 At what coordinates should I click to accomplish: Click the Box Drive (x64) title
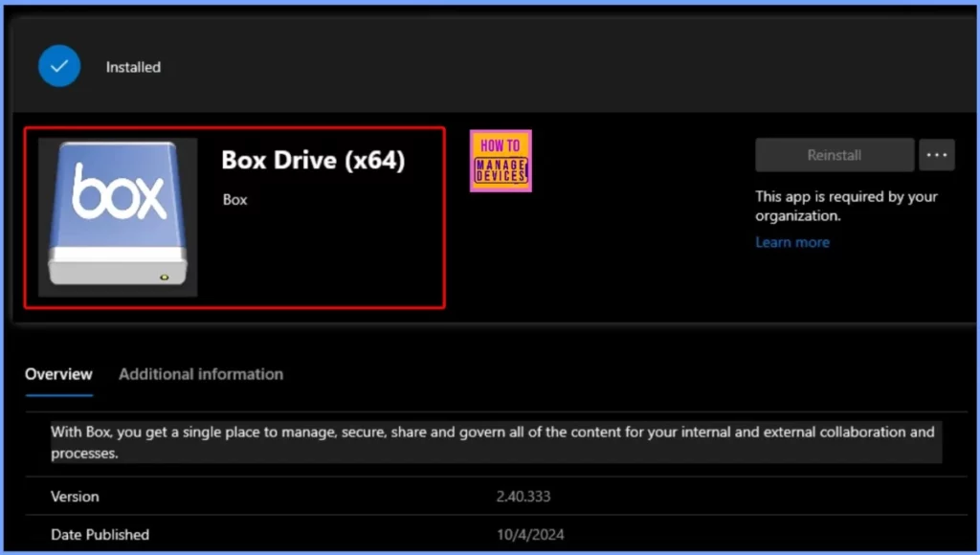[313, 161]
